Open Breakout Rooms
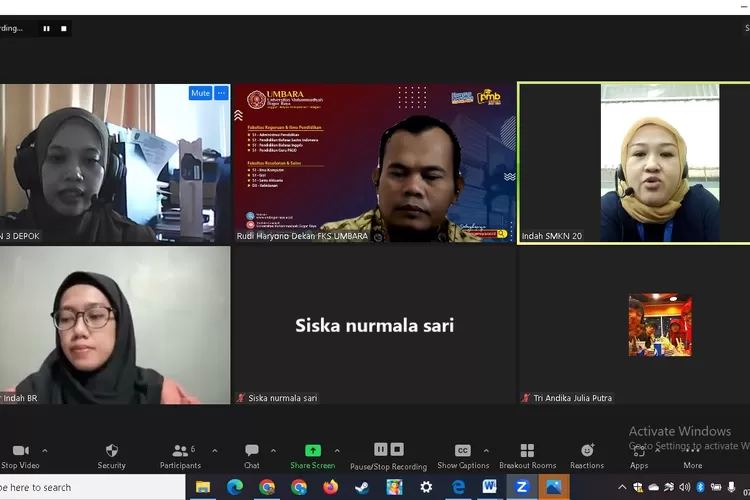 coord(528,456)
